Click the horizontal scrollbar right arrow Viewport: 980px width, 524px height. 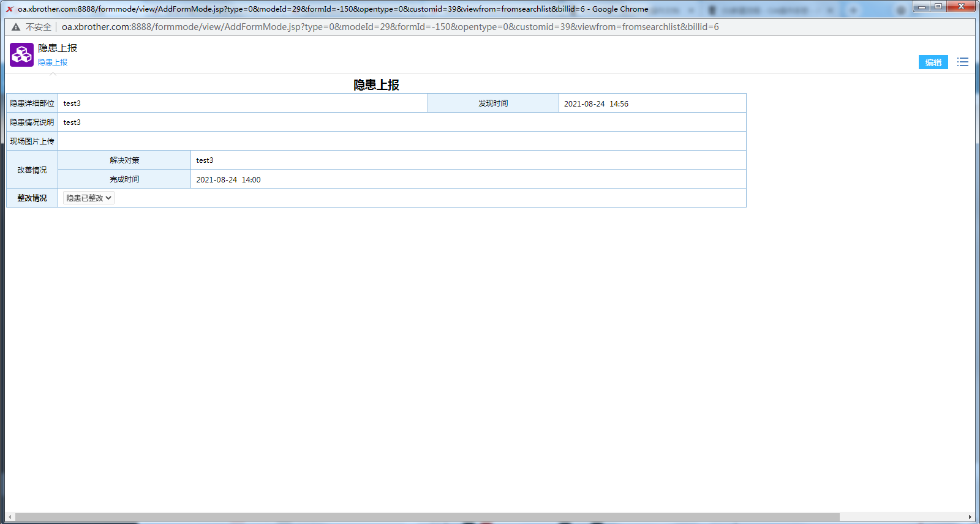click(970, 517)
